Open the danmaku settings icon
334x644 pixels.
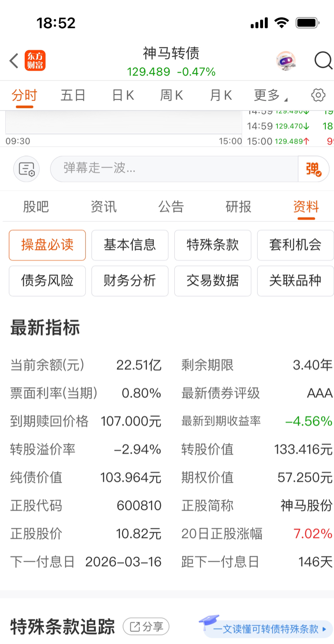tap(27, 169)
